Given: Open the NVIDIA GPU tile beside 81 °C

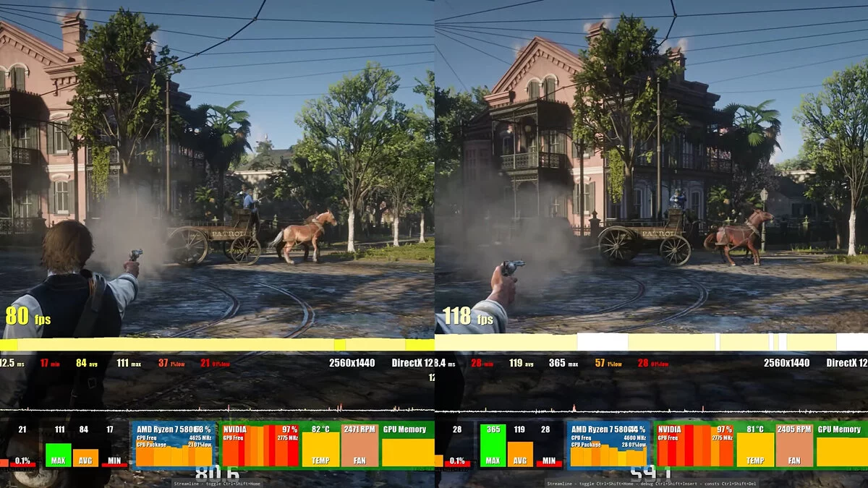Looking at the screenshot, I should (x=694, y=445).
